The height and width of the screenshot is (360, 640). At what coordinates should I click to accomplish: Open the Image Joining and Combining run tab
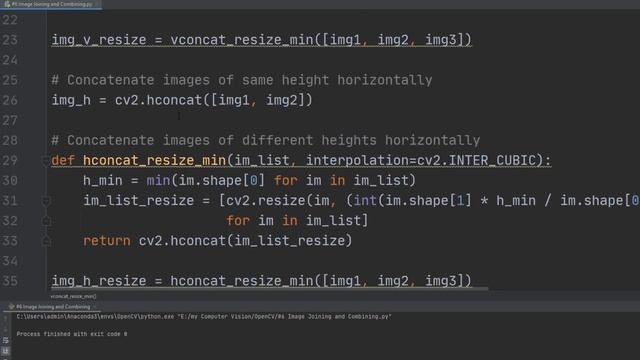click(53, 307)
